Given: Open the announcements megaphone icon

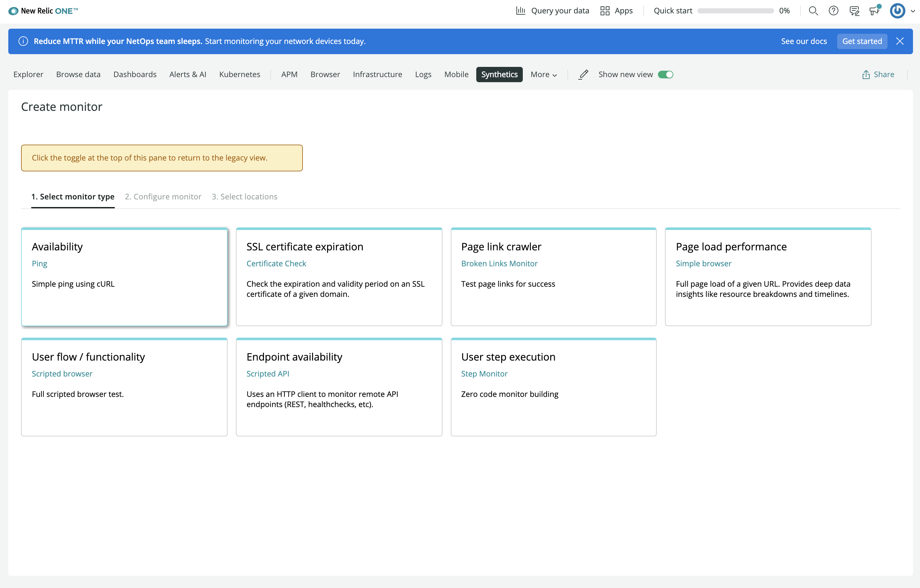Looking at the screenshot, I should point(875,10).
